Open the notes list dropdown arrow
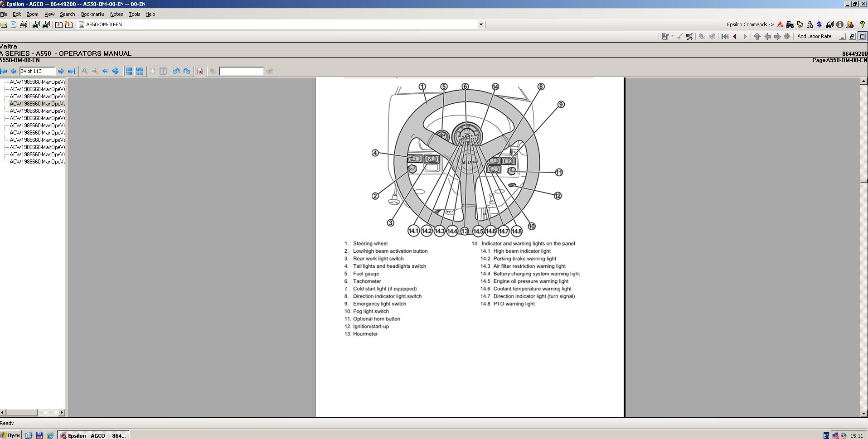The width and height of the screenshot is (868, 439). [672, 37]
